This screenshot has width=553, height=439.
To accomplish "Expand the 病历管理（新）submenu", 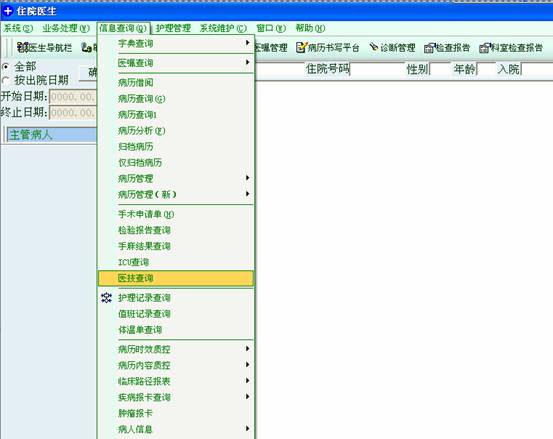I will 176,194.
